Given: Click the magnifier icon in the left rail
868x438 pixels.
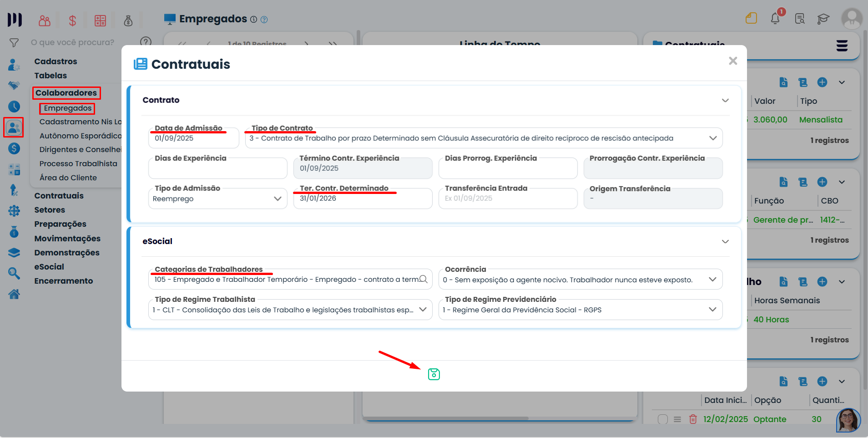Looking at the screenshot, I should coord(14,273).
